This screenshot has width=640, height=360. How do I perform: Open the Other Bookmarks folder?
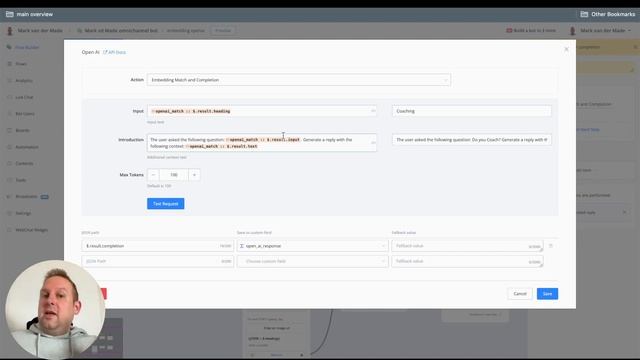coord(608,14)
